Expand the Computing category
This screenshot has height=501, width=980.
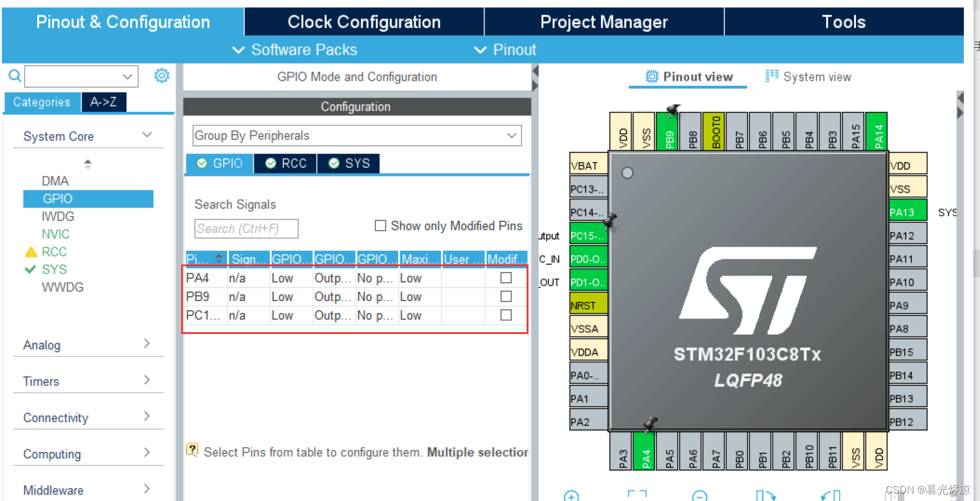click(146, 452)
